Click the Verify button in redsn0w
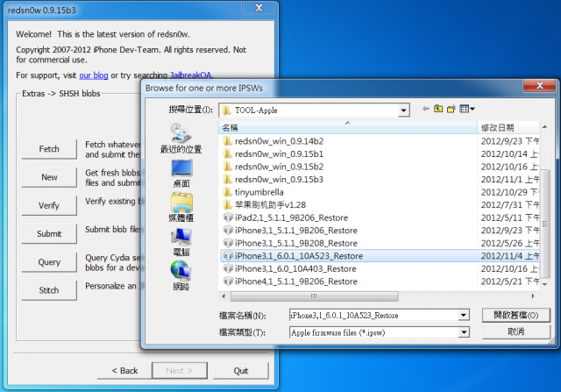This screenshot has height=392, width=561. [49, 205]
